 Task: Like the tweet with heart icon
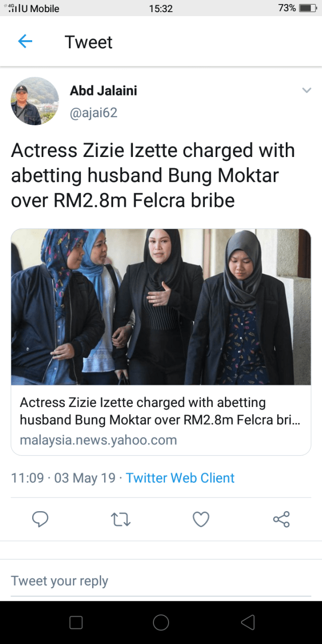pyautogui.click(x=201, y=519)
